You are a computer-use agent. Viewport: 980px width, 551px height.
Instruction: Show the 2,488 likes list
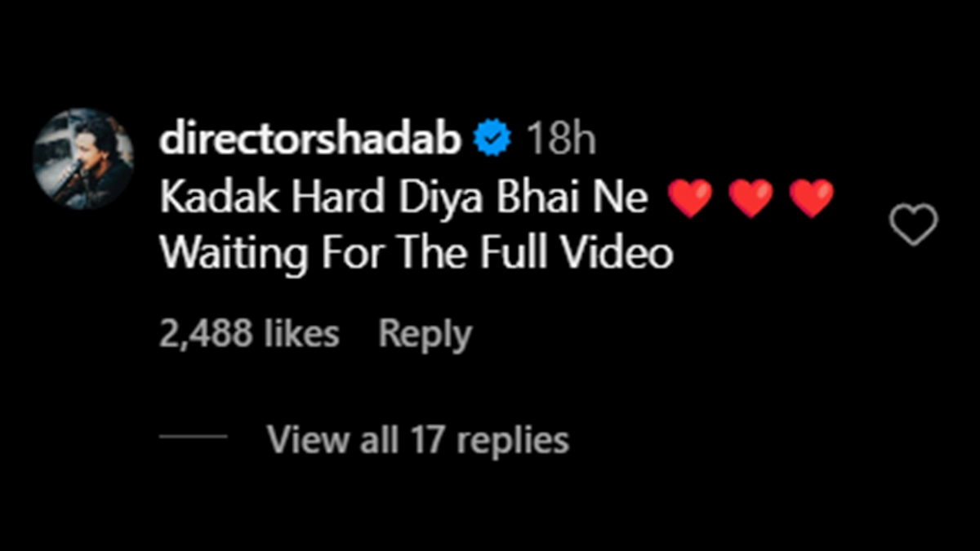(x=249, y=334)
